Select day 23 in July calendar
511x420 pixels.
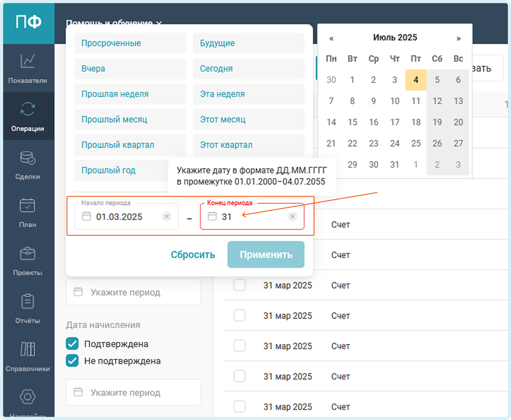click(374, 143)
